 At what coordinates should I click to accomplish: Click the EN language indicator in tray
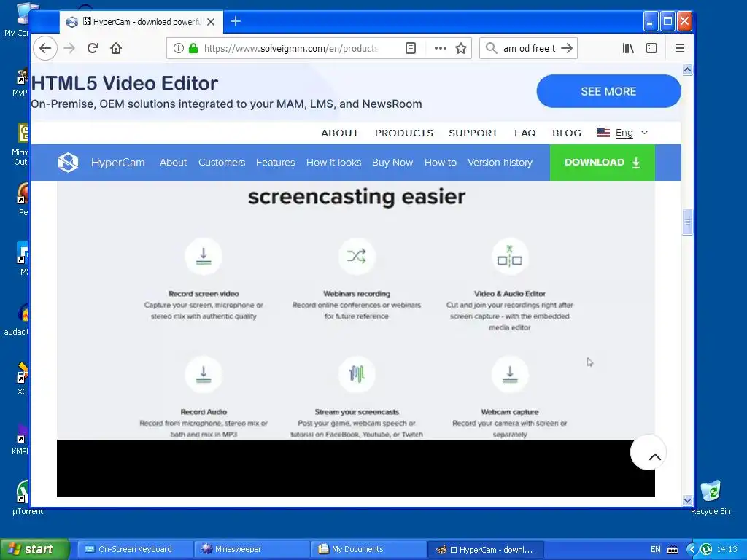click(x=656, y=549)
